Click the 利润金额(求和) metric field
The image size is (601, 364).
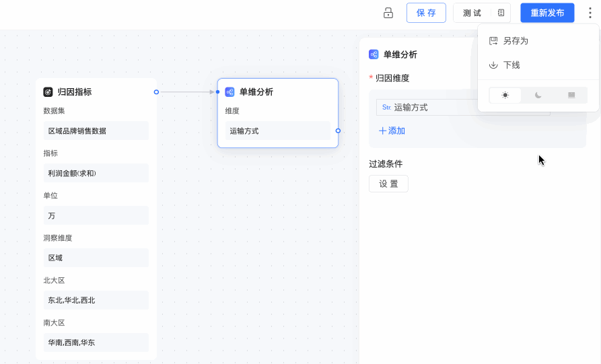(x=96, y=173)
